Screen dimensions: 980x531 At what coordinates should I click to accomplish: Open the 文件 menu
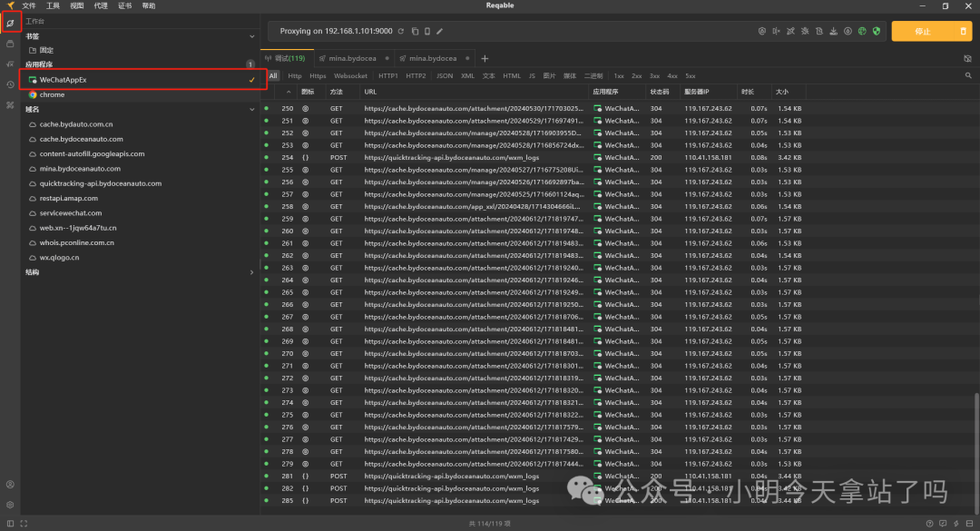(x=29, y=5)
